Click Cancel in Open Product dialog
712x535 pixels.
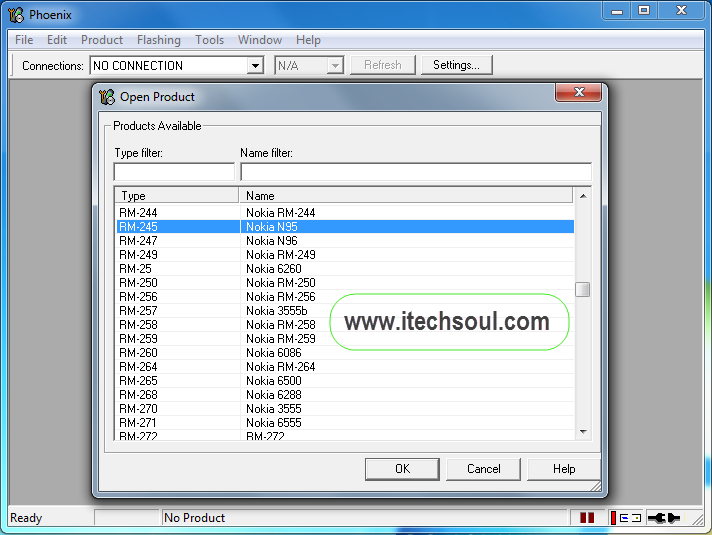click(x=484, y=469)
